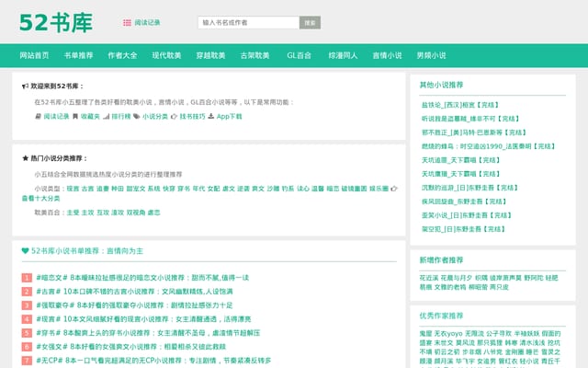The width and height of the screenshot is (588, 368).
Task: Open 男频小说 in the nav bar
Action: pyautogui.click(x=431, y=55)
